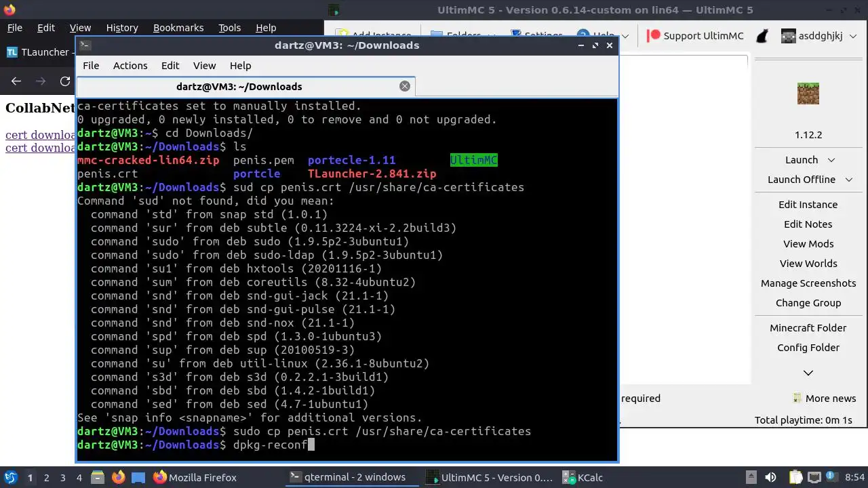Switch to KCalc taskbar entry
Image resolution: width=868 pixels, height=488 pixels.
582,478
